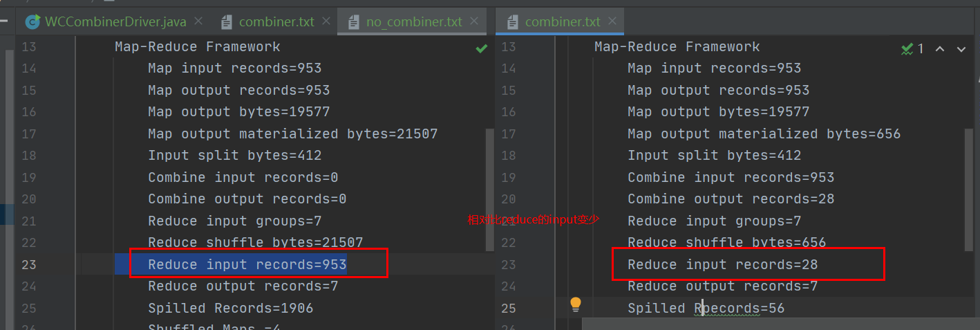Click the left editor's vertical scrollbar
This screenshot has height=330, width=980.
[489, 190]
